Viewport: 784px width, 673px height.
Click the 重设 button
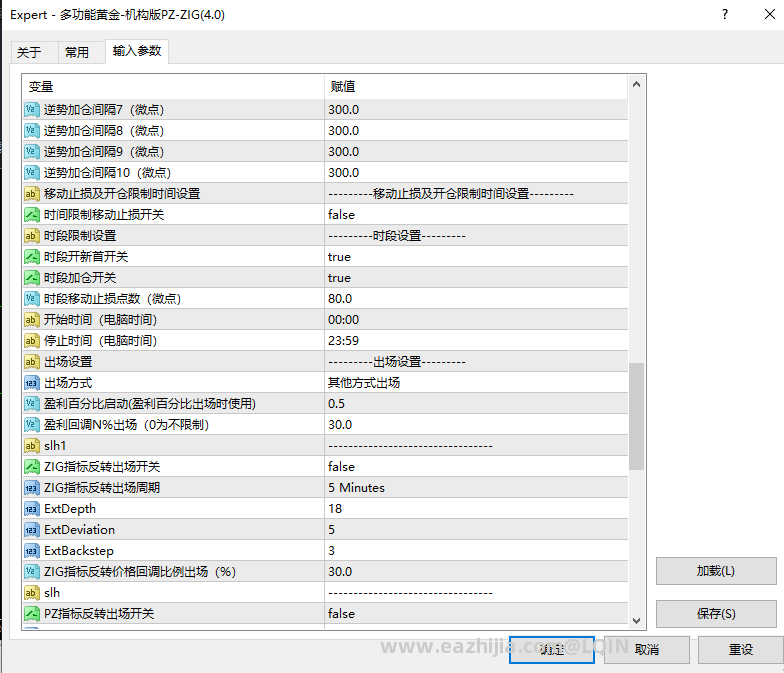click(740, 650)
